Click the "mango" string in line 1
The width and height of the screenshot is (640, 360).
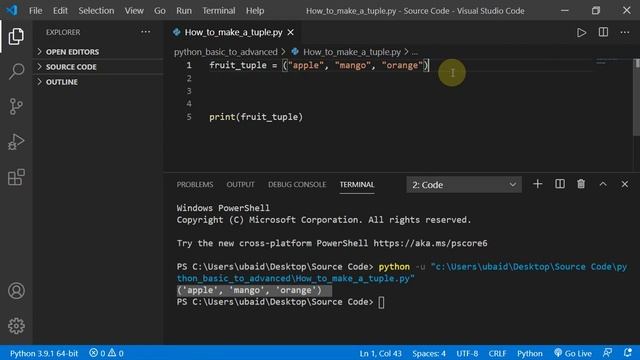point(352,65)
